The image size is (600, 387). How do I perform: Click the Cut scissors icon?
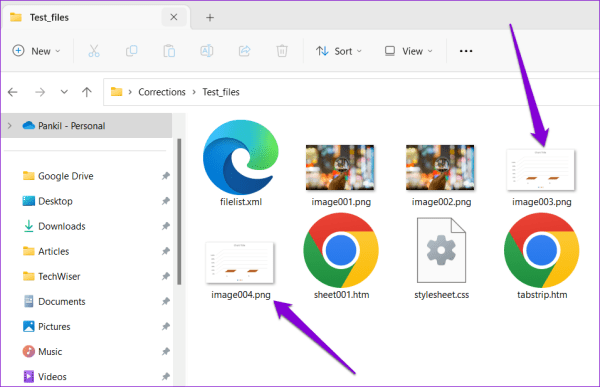94,51
